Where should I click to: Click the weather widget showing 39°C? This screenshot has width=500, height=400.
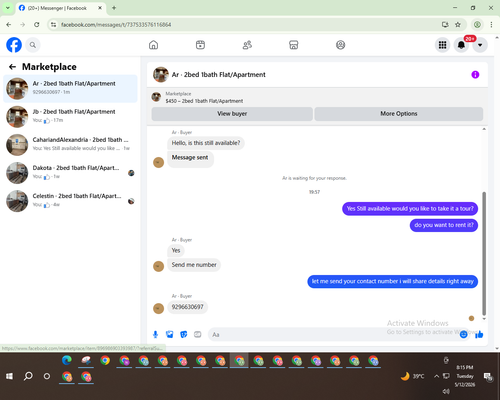tap(413, 376)
